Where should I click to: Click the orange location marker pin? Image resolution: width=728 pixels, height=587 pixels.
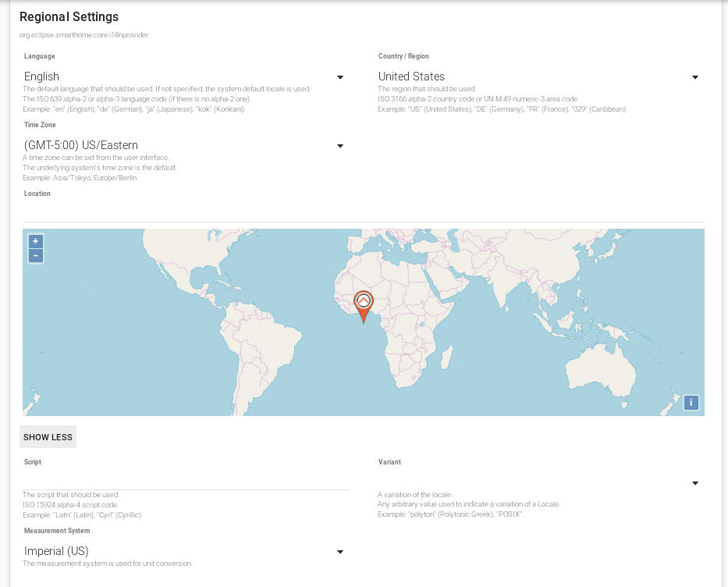point(364,304)
